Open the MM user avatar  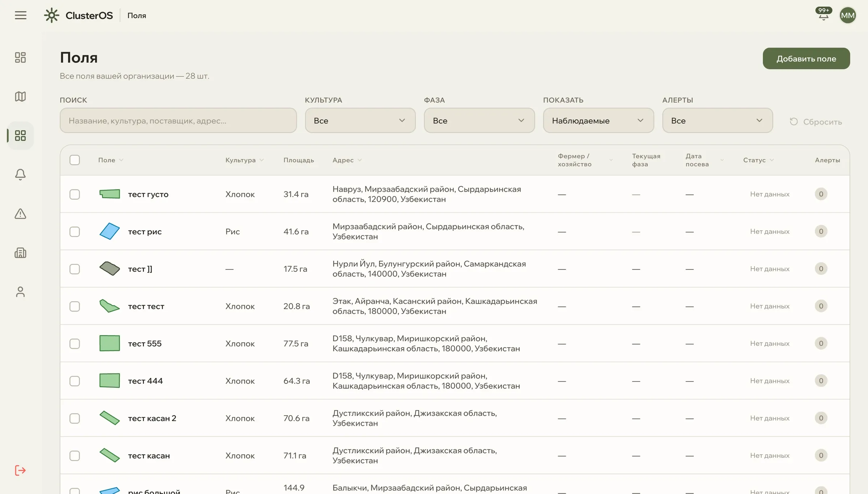pyautogui.click(x=847, y=15)
